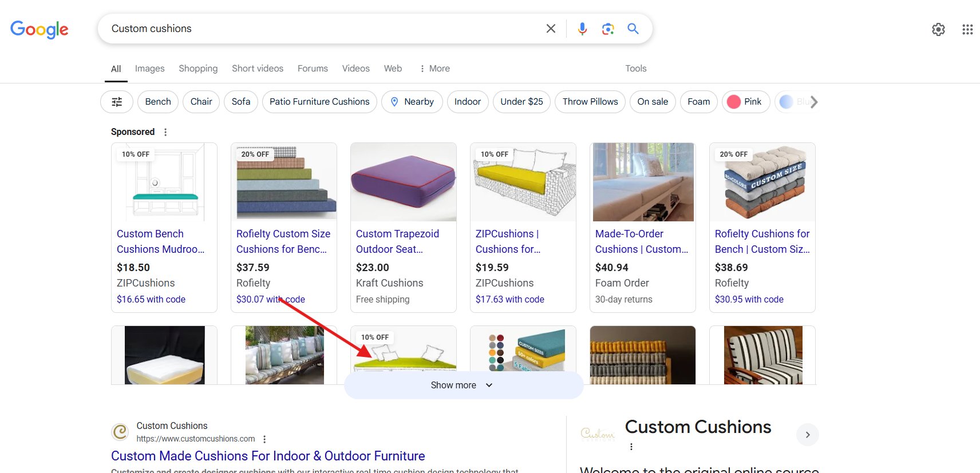Open the three-dot menu beside customcushions.com URL
980x473 pixels.
coord(264,439)
